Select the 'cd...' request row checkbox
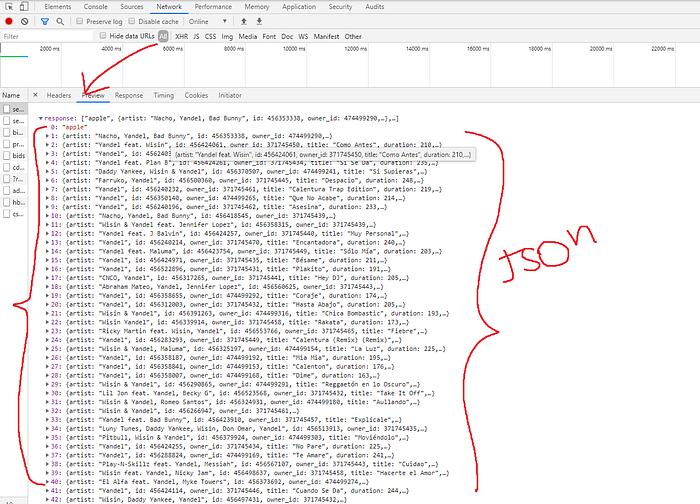The height and width of the screenshot is (504, 700). (6, 167)
